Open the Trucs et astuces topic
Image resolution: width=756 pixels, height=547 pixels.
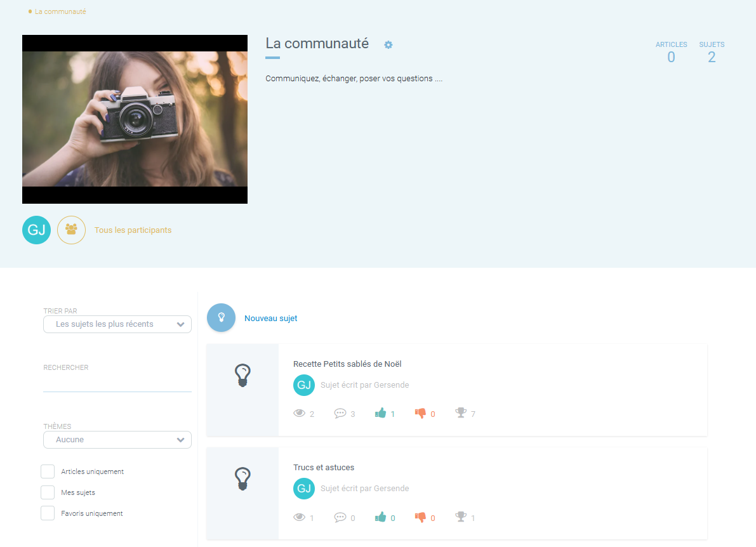pyautogui.click(x=324, y=468)
